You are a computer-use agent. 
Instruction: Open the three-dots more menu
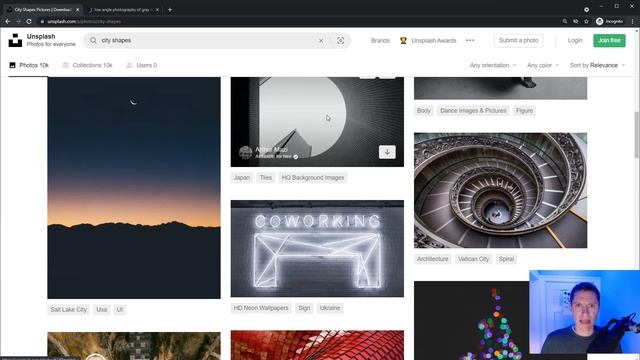click(470, 40)
